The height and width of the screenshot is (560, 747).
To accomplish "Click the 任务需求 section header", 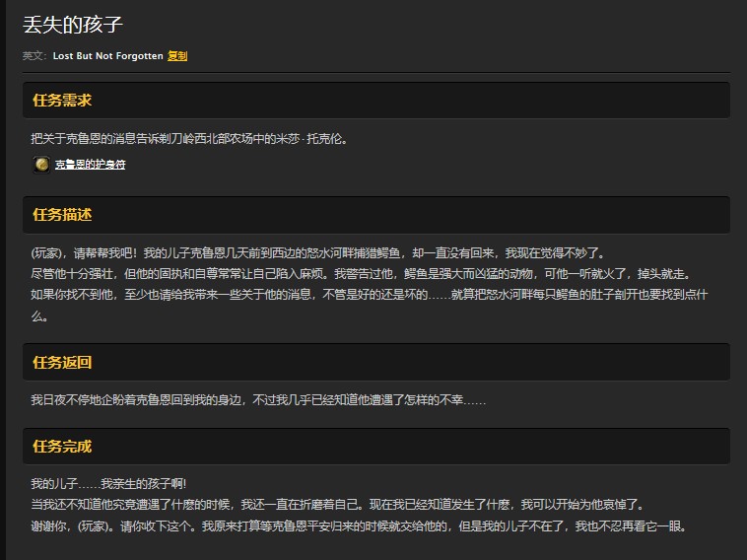I will click(x=62, y=101).
